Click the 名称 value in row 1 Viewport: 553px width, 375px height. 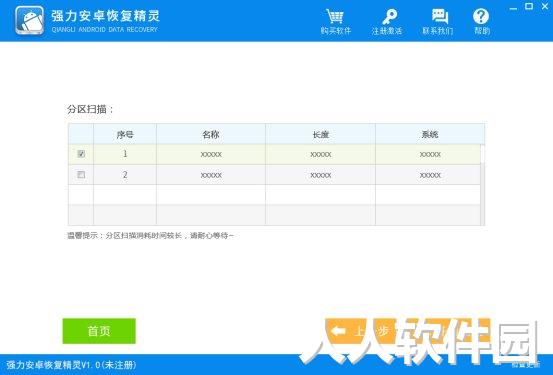point(211,155)
